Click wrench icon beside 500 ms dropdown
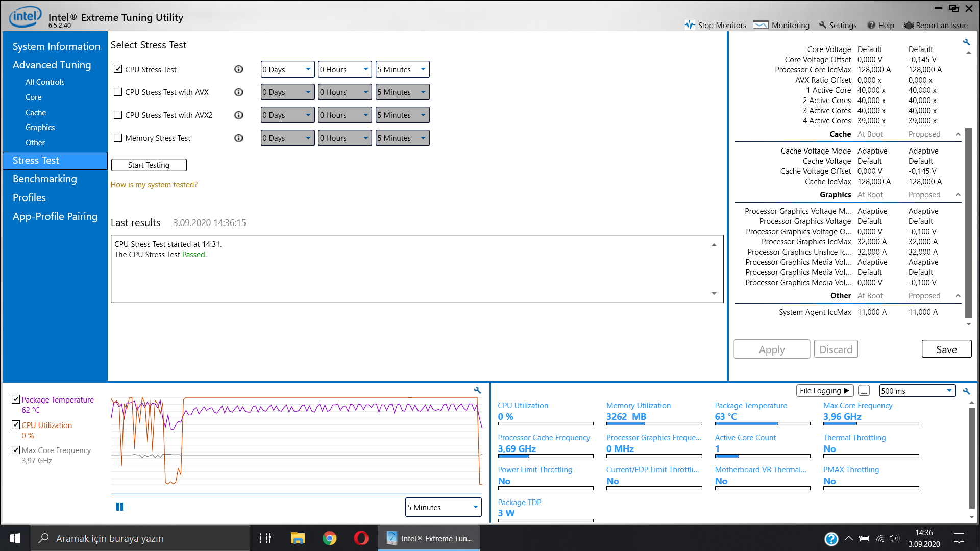The height and width of the screenshot is (551, 980). tap(966, 391)
